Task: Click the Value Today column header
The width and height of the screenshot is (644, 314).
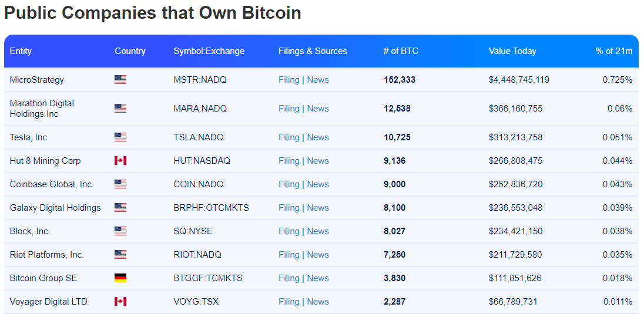Action: coord(512,51)
